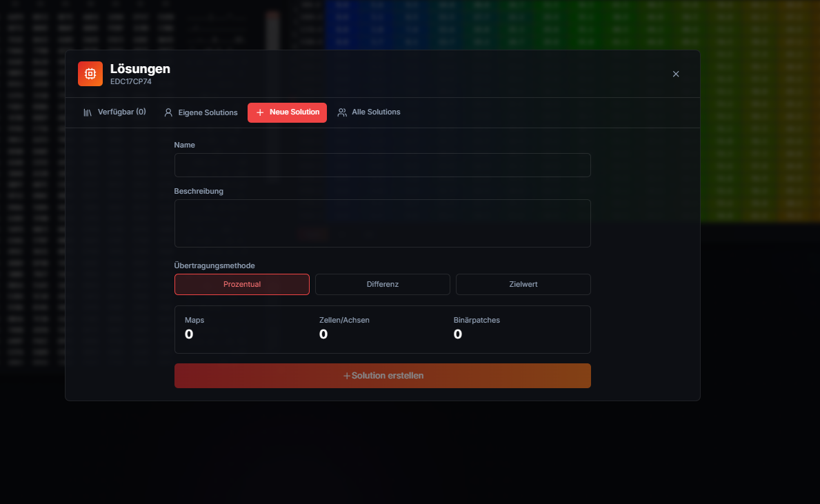Click the Zellen/Achsen counter value
Screen dimensions: 820x504
pos(323,334)
